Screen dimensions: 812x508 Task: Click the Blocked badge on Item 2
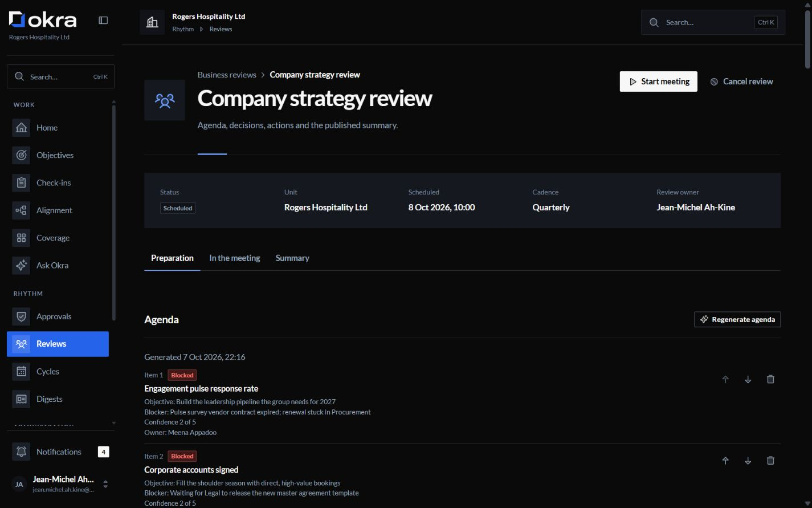point(182,456)
